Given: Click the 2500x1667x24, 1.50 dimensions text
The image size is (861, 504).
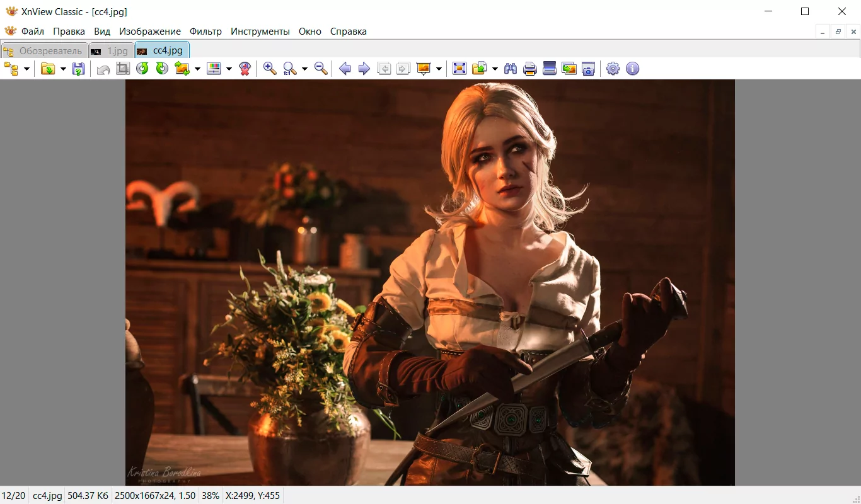Looking at the screenshot, I should point(155,496).
